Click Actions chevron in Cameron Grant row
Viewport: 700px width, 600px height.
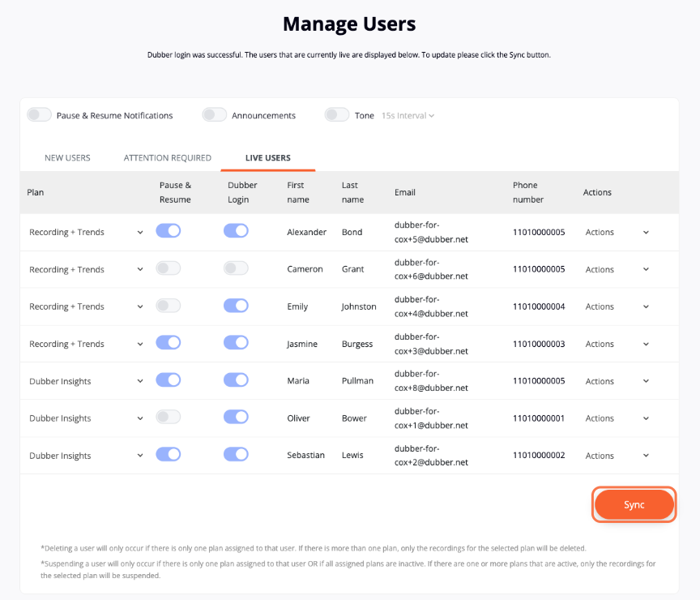tap(646, 269)
